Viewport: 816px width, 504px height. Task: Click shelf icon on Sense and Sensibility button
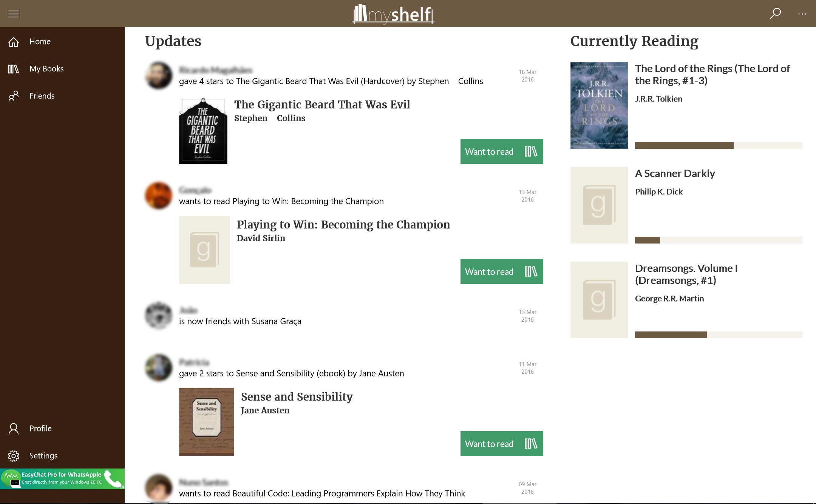(531, 444)
